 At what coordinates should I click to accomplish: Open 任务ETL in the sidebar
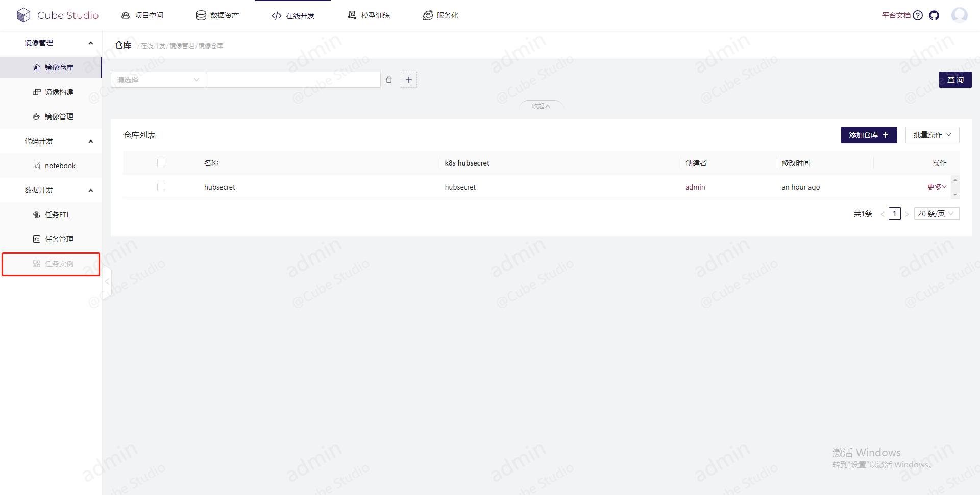coord(51,215)
